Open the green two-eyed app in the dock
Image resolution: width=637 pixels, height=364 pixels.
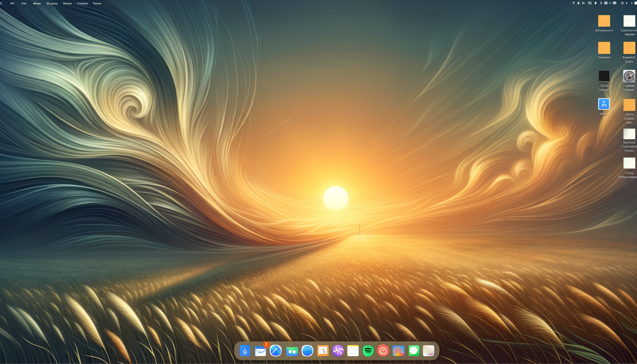292,351
